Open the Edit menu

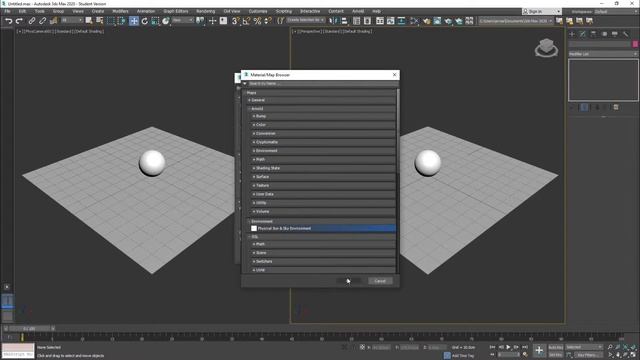(x=22, y=11)
